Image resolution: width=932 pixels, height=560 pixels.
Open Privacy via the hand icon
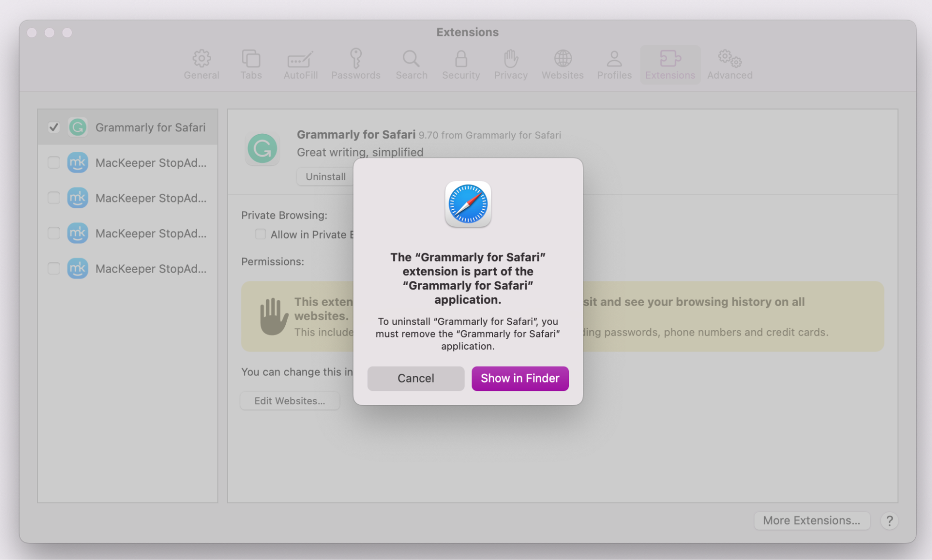[x=511, y=65]
